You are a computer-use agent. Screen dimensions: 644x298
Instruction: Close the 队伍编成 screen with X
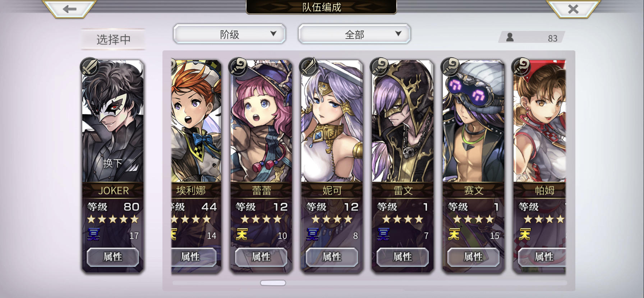573,9
